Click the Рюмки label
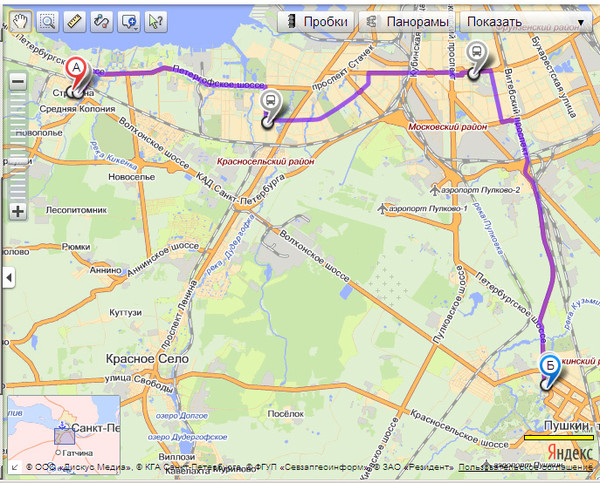The width and height of the screenshot is (600, 483). pyautogui.click(x=76, y=247)
